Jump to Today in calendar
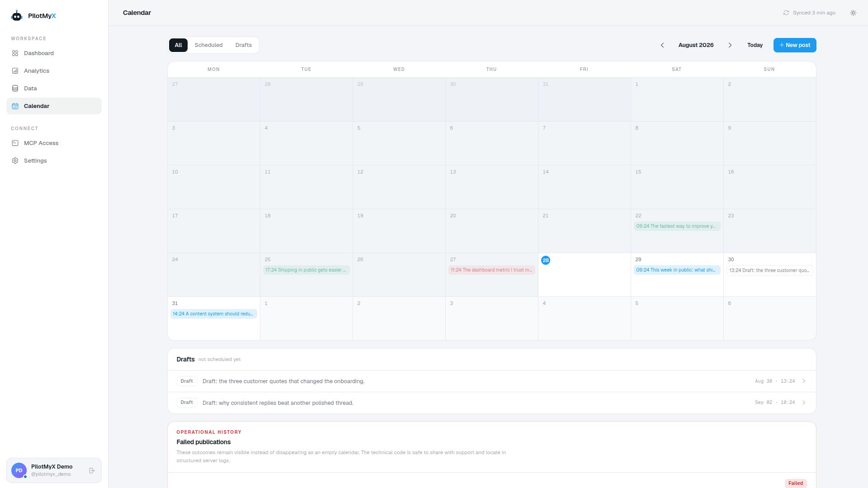Image resolution: width=868 pixels, height=488 pixels. [x=755, y=45]
